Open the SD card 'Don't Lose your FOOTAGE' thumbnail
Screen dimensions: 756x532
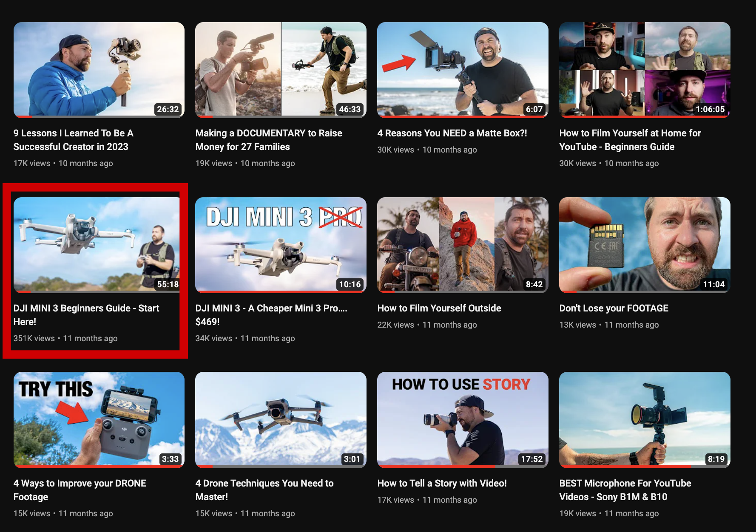[x=645, y=245]
